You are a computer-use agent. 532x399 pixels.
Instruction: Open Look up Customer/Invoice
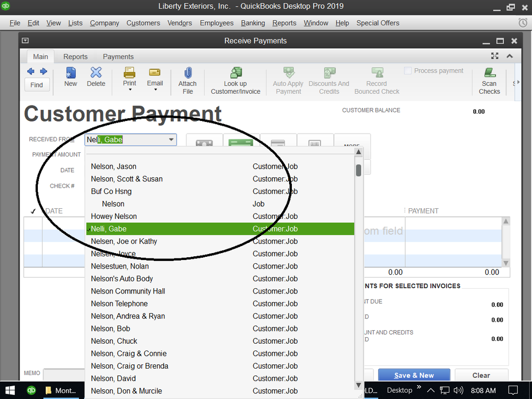(235, 81)
